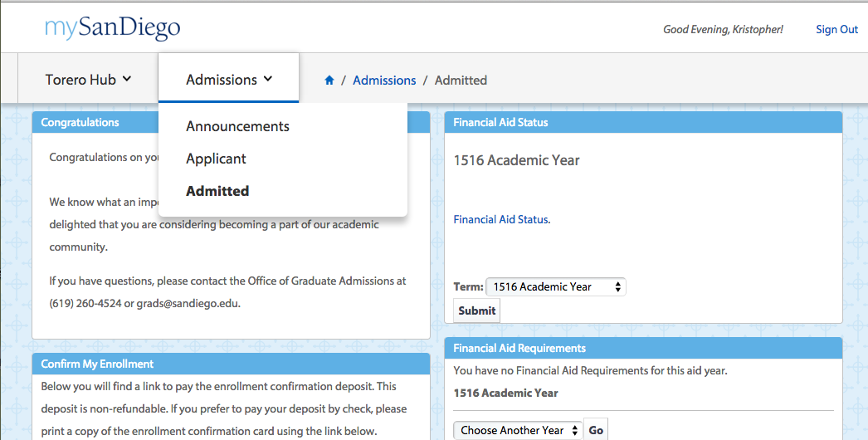868x440 pixels.
Task: Open the Choose Another Year dropdown
Action: (x=518, y=430)
